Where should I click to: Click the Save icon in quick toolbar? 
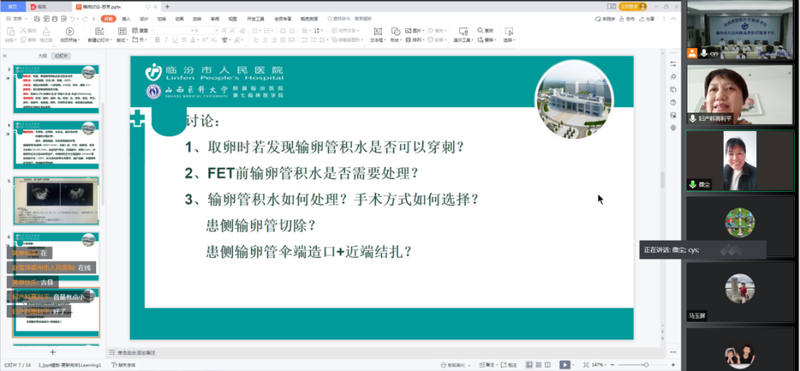click(37, 19)
